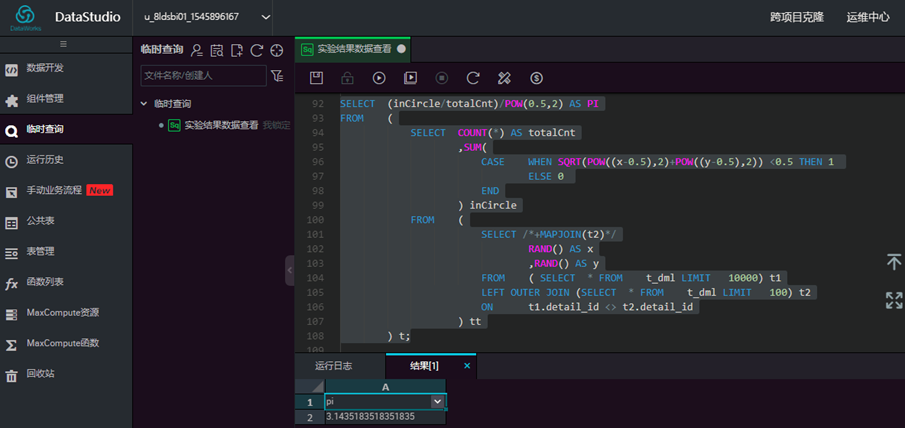The width and height of the screenshot is (905, 428).
Task: Click the 文件名称/创建人 search field
Action: click(x=203, y=76)
